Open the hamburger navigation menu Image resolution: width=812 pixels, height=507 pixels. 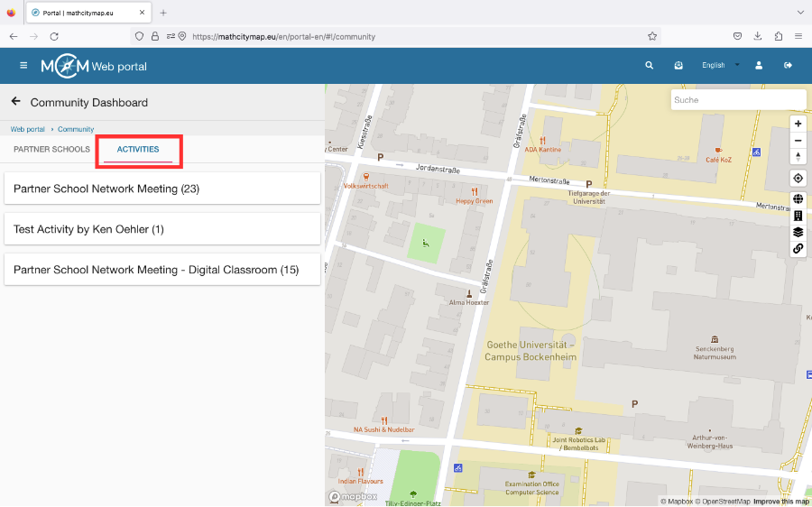point(23,66)
